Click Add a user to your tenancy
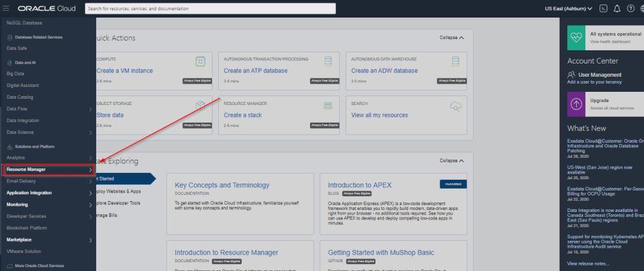The height and width of the screenshot is (271, 644). tap(594, 82)
